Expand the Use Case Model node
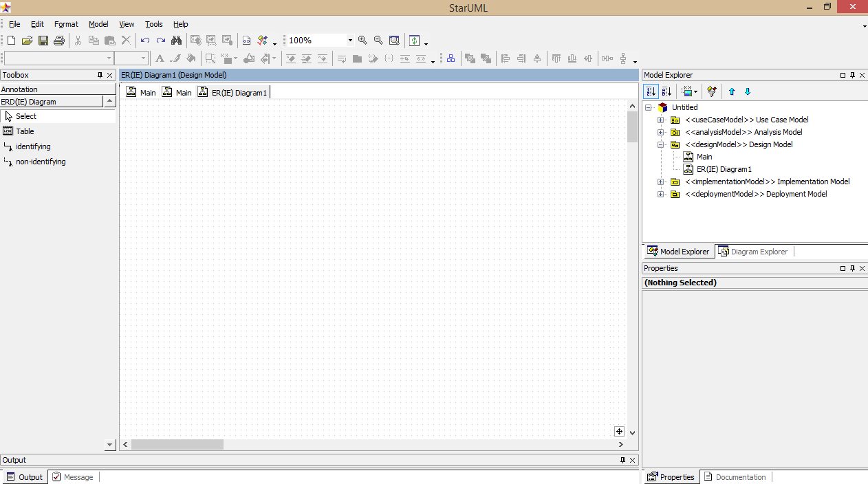This screenshot has height=484, width=868. click(660, 120)
